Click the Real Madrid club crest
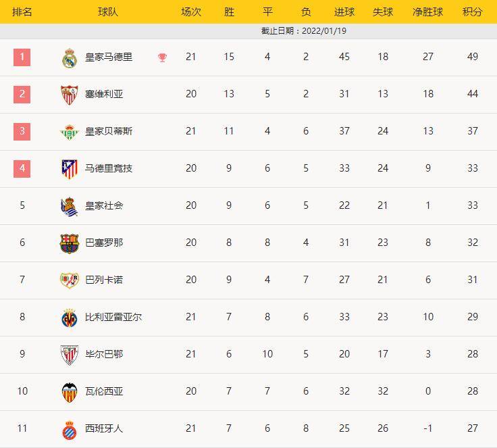The width and height of the screenshot is (497, 448). coord(69,58)
